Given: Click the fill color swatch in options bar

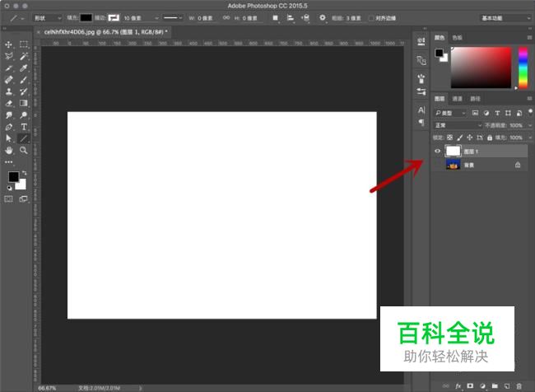Looking at the screenshot, I should coord(86,18).
